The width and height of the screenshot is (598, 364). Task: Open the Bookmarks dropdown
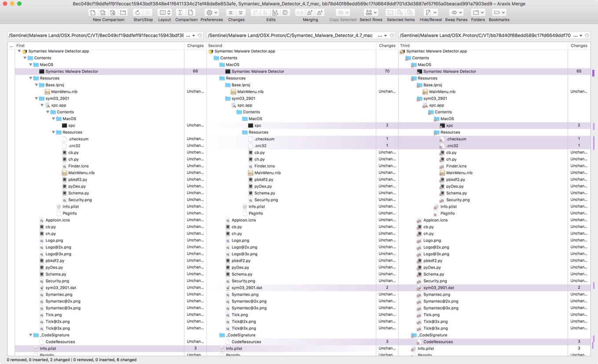499,13
